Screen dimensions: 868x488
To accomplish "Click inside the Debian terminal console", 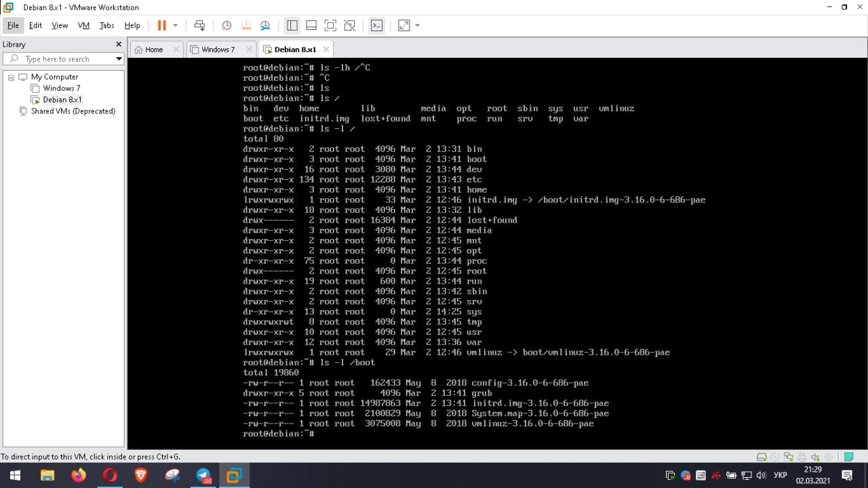I will coord(498,252).
